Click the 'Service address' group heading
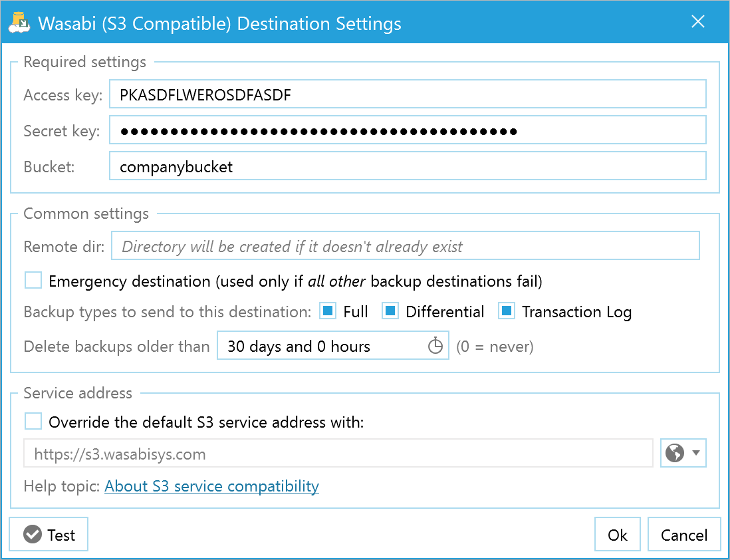The width and height of the screenshot is (730, 560). tap(78, 393)
